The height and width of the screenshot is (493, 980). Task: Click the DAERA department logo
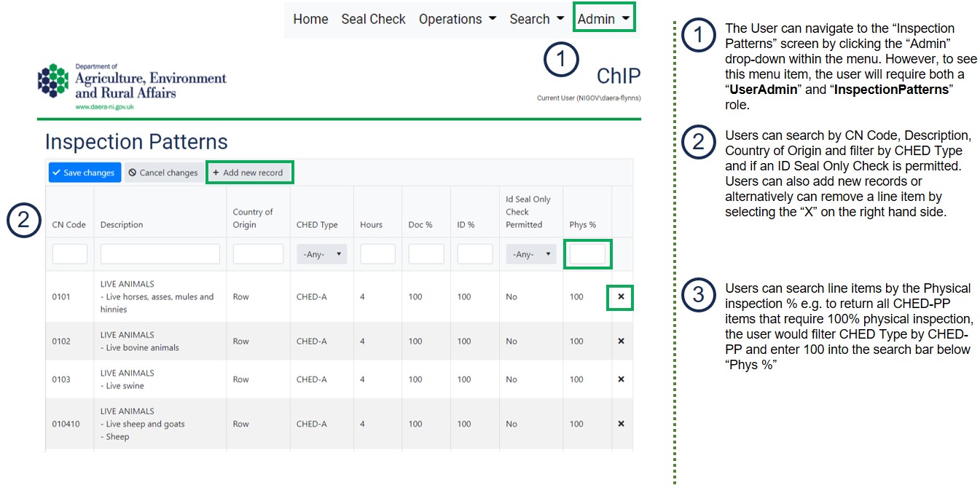132,86
